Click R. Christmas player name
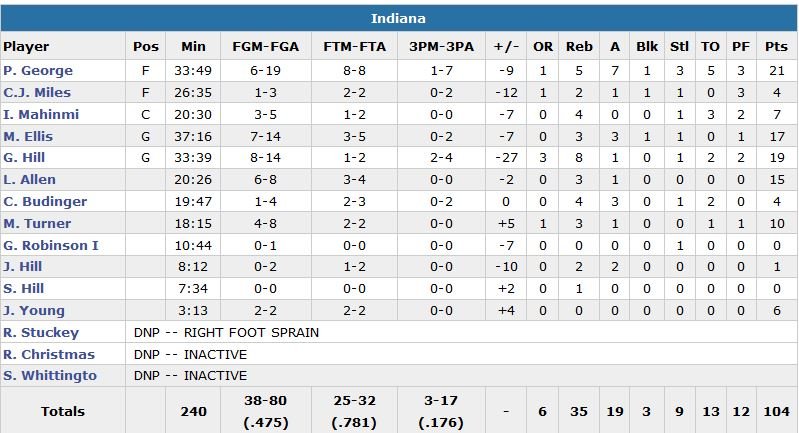 49,355
